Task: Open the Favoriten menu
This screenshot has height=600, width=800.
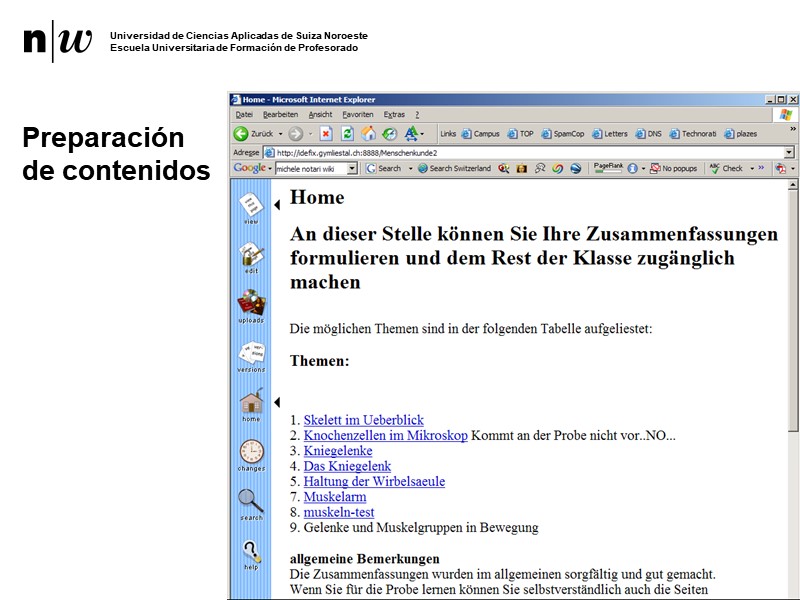Action: point(357,115)
